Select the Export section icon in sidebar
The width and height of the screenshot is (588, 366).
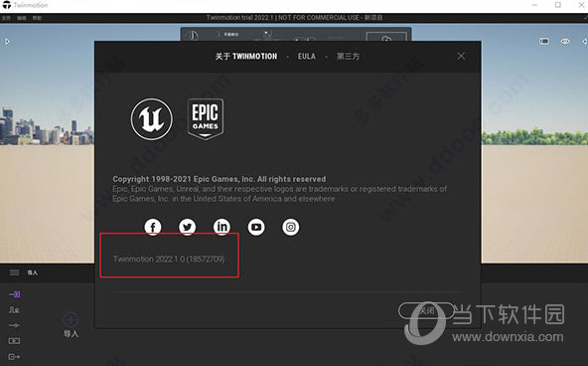pos(14,357)
